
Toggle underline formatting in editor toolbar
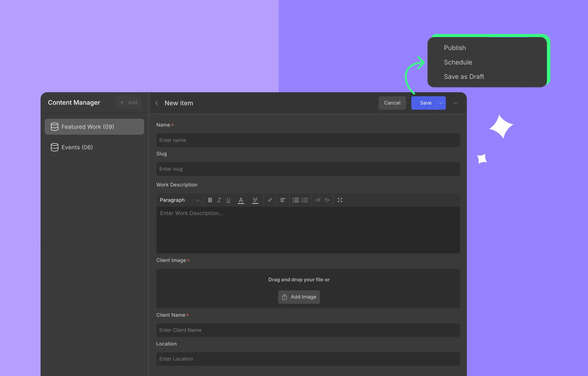click(x=228, y=200)
